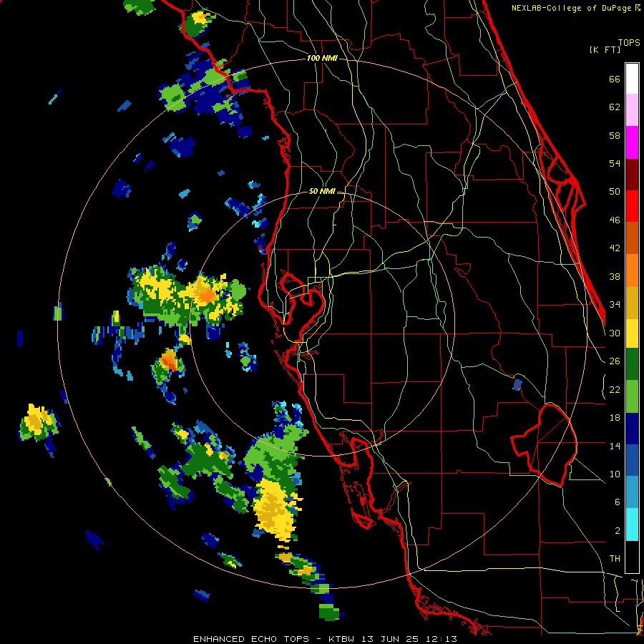Pick the navy blue legend swatch
Viewport: 644px width, 644px height.
coord(632,429)
